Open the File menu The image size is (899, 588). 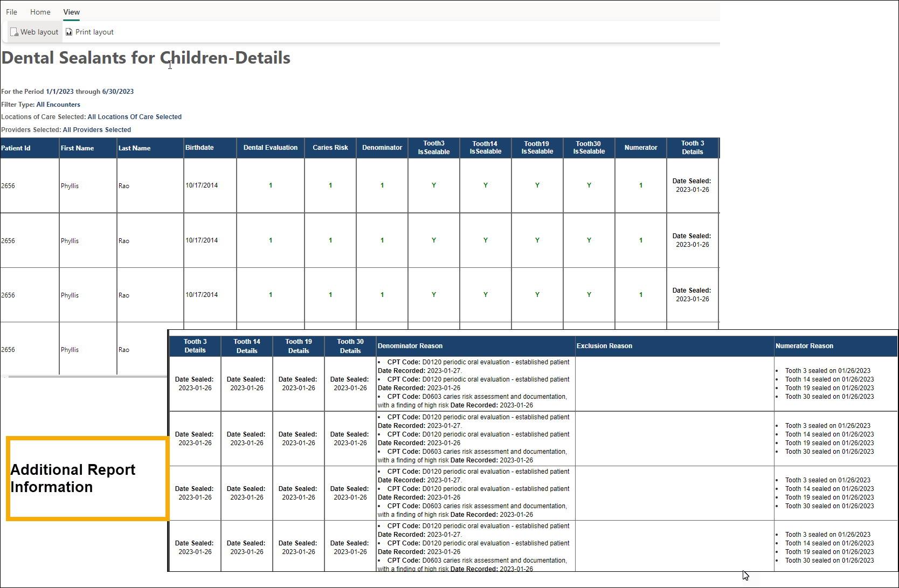11,12
